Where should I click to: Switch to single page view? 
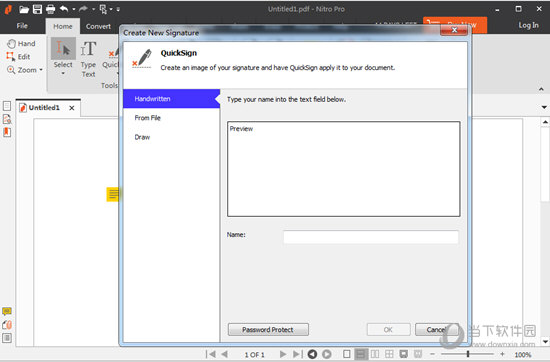(347, 354)
